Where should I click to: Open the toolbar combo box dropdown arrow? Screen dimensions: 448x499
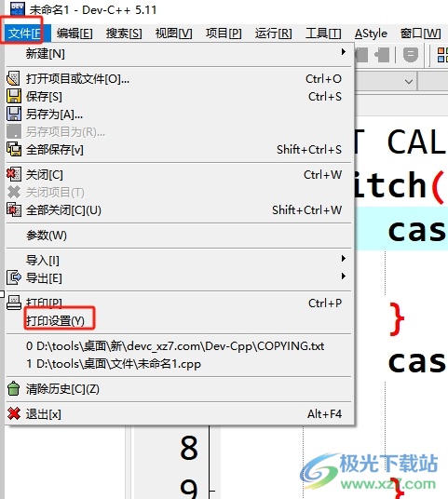click(x=409, y=82)
